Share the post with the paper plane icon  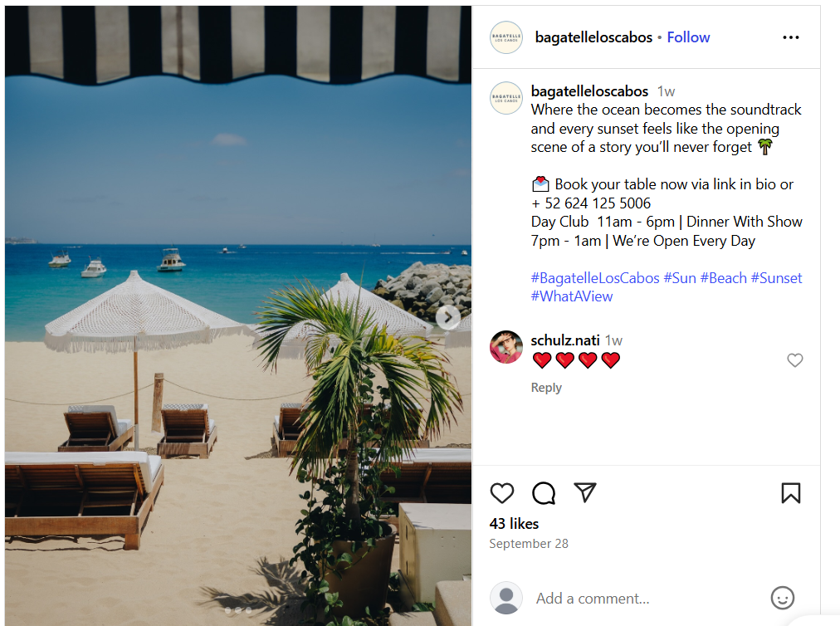[x=584, y=492]
